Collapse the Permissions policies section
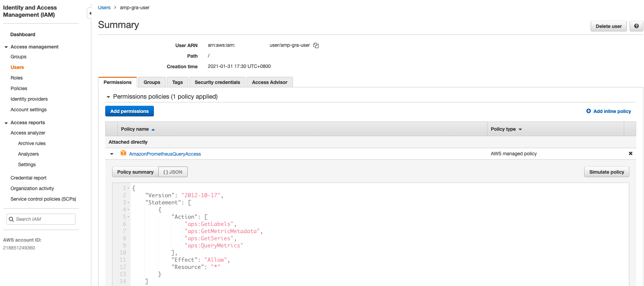This screenshot has height=286, width=644. 108,97
